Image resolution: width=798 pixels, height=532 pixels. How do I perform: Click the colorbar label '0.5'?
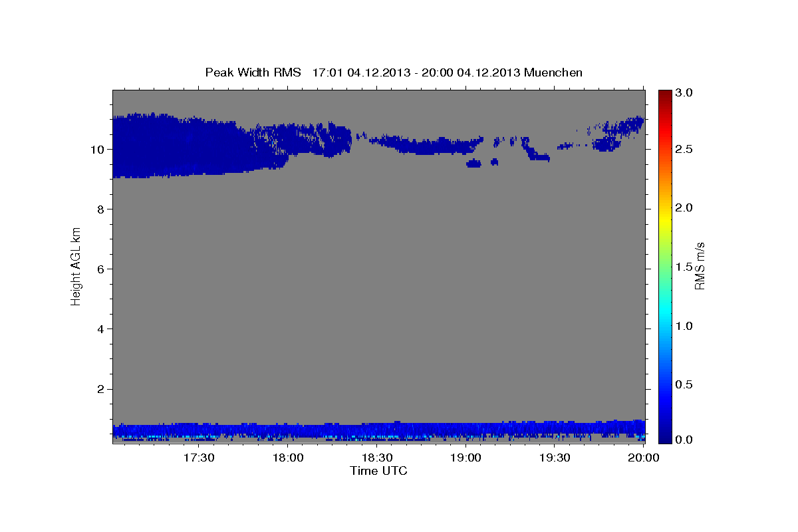(685, 384)
